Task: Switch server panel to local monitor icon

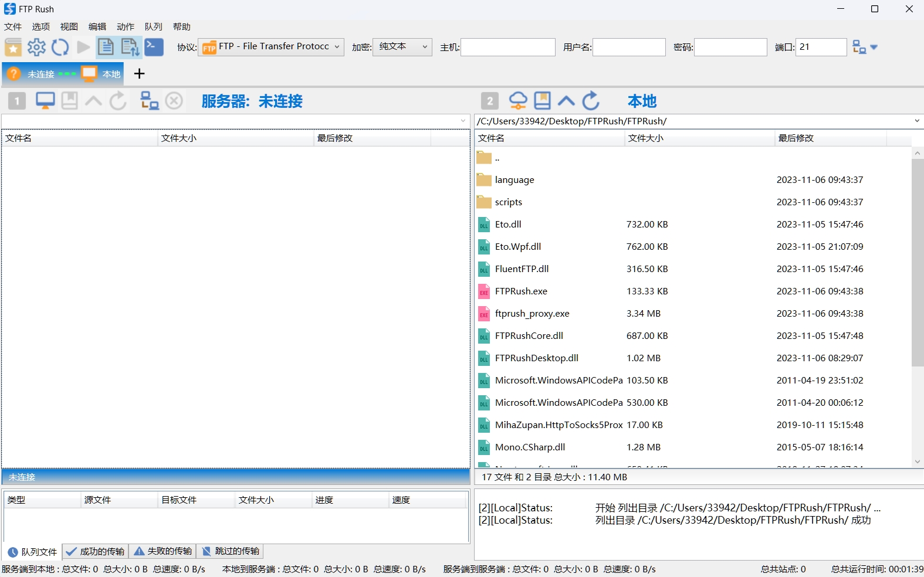Action: coord(45,101)
